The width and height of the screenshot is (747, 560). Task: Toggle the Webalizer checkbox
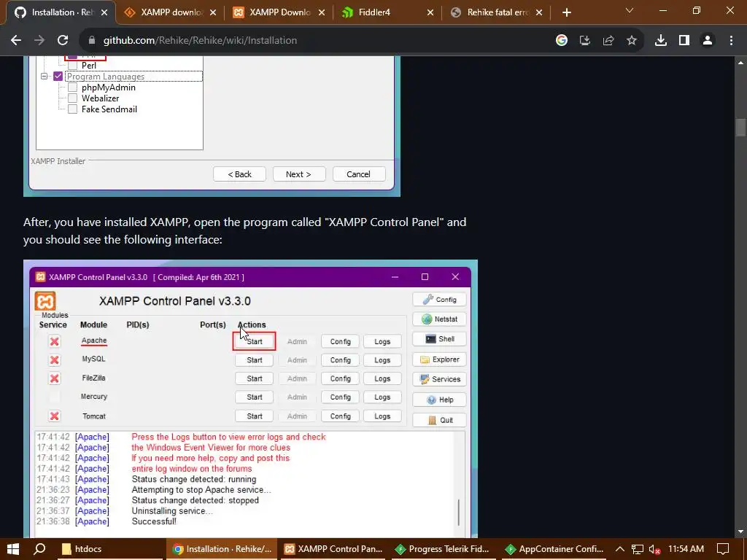click(x=72, y=98)
